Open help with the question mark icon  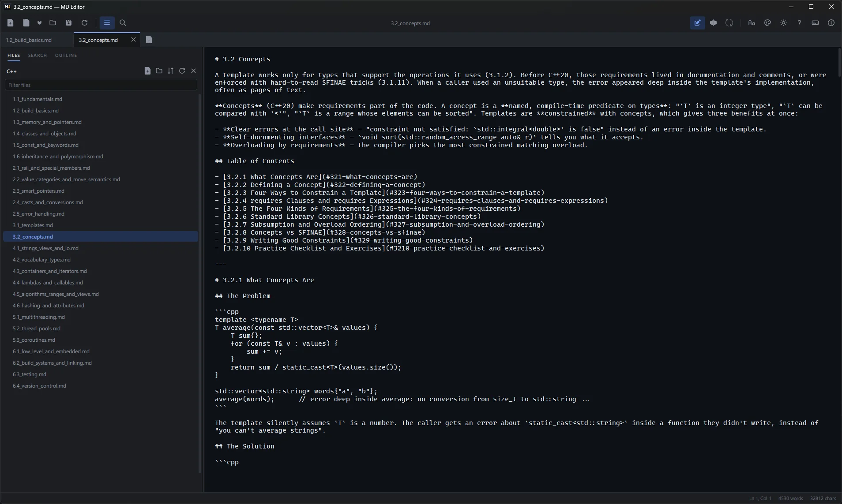[x=799, y=23]
